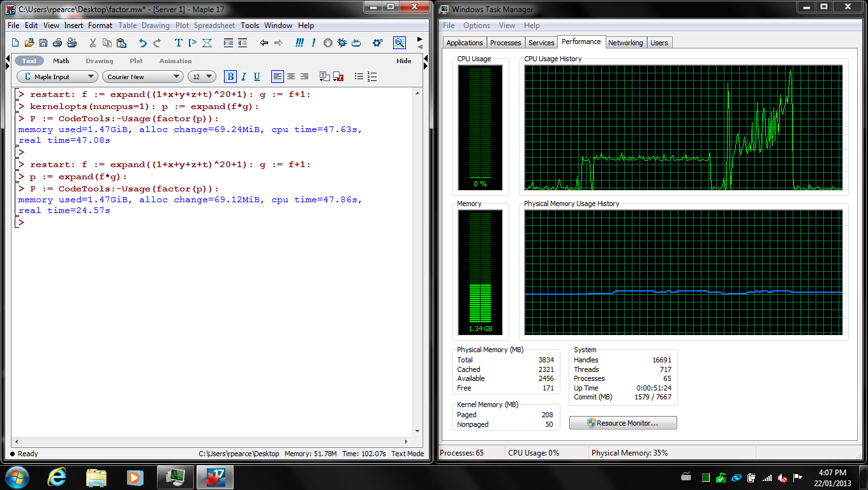Open the Maple Tools menu

[x=250, y=26]
